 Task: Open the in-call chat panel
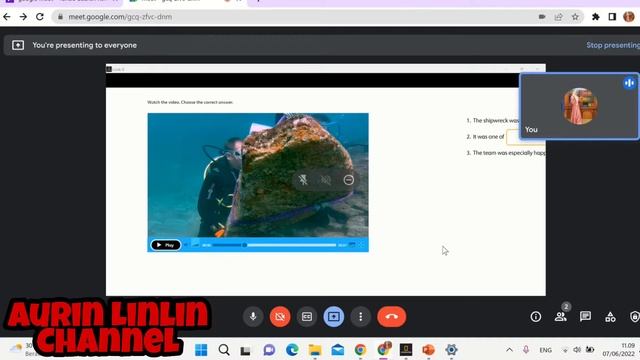coord(585,316)
